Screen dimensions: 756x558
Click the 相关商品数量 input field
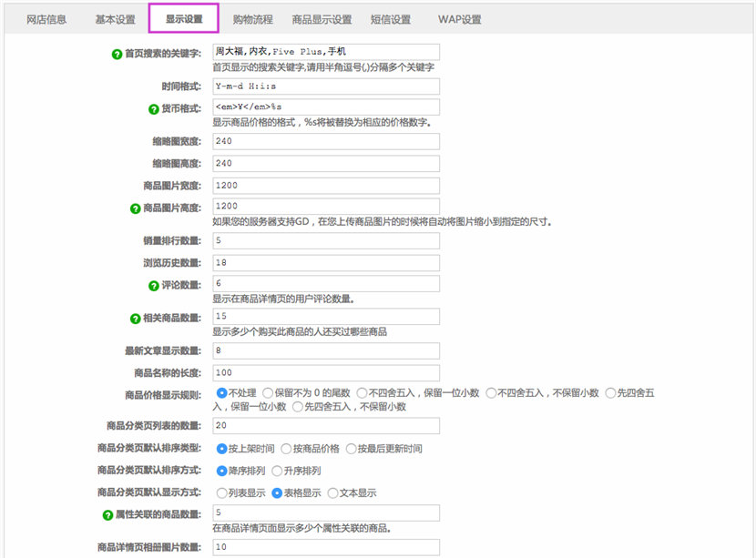[326, 316]
